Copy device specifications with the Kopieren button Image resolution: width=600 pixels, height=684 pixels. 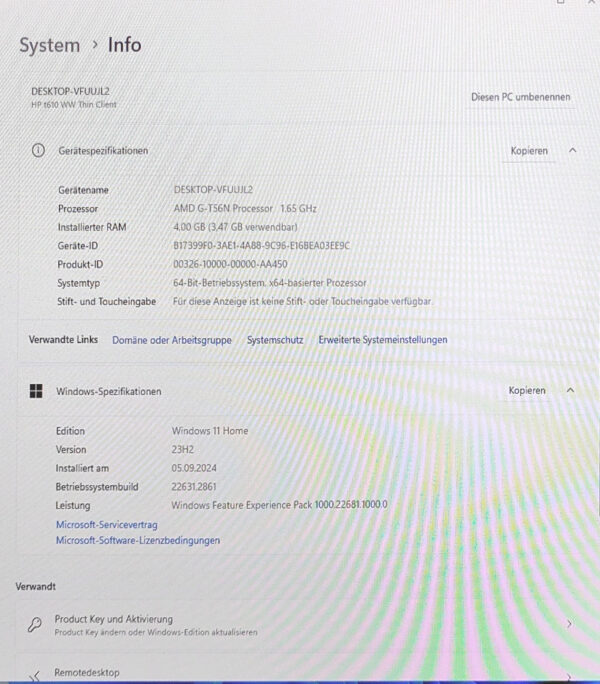529,151
